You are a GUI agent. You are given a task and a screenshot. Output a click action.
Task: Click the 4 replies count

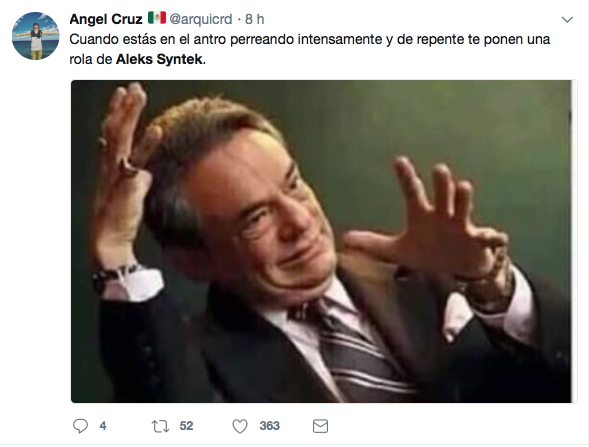103,426
